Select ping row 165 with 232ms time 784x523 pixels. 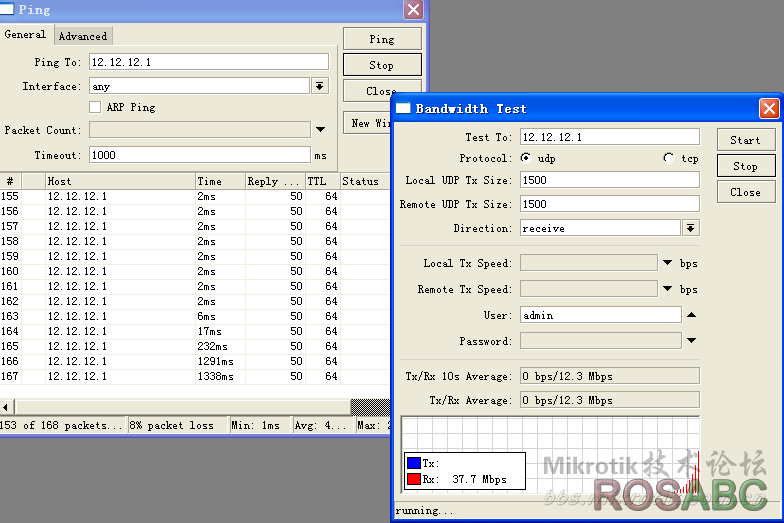click(x=195, y=346)
